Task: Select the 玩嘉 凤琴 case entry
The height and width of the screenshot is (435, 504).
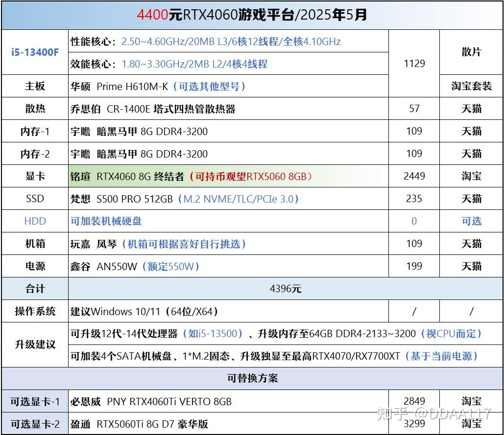Action: pos(228,244)
